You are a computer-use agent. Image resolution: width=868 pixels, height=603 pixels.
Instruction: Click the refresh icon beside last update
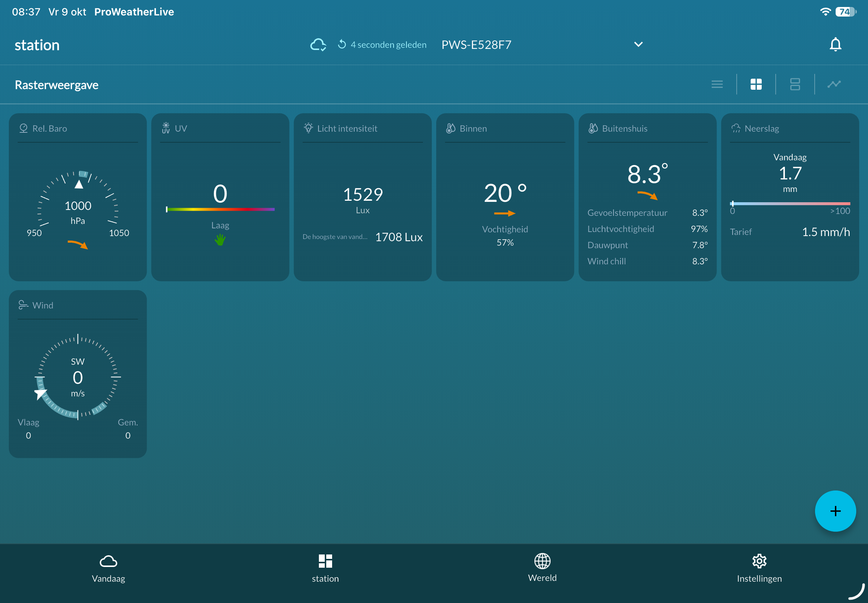[x=342, y=44]
